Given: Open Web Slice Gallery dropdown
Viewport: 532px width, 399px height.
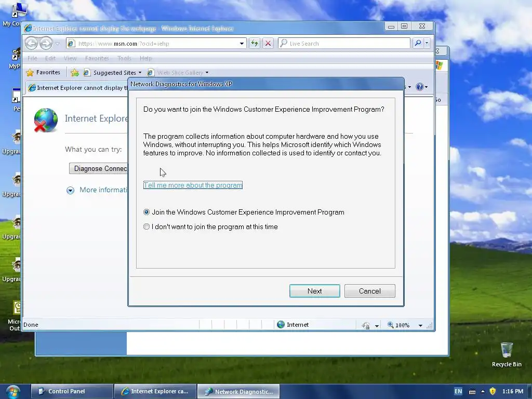Looking at the screenshot, I should pyautogui.click(x=178, y=73).
